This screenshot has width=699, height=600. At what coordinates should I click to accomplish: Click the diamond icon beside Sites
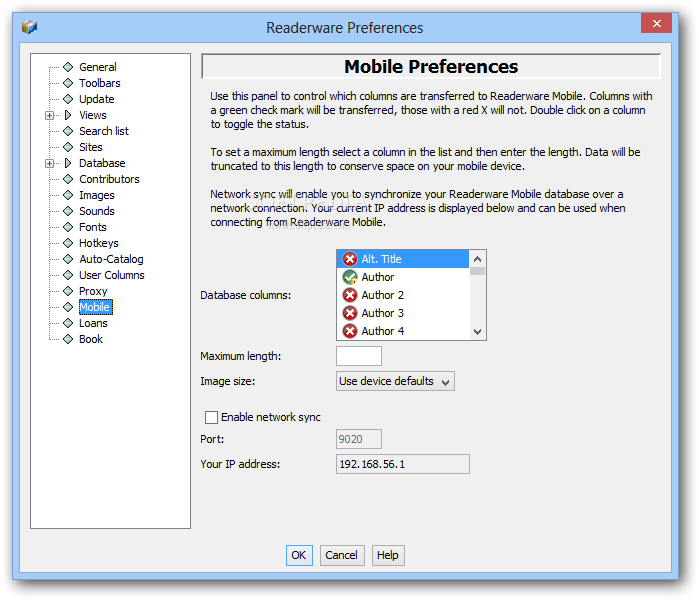68,147
